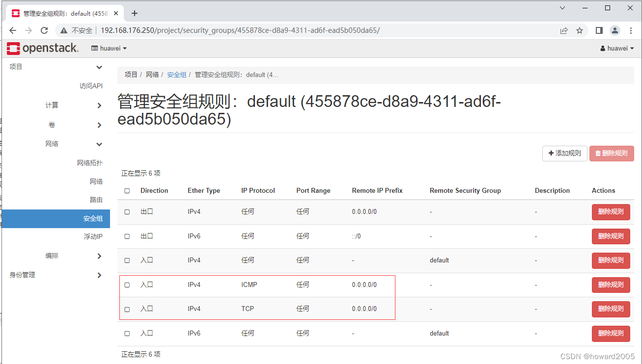This screenshot has height=364, width=642.
Task: Open the Chrome three-dot menu
Action: [x=630, y=30]
